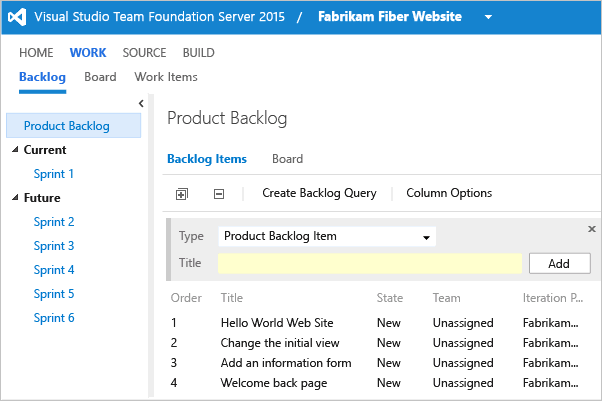Go to the HOME hub
Screen dimensions: 602x401
36,53
